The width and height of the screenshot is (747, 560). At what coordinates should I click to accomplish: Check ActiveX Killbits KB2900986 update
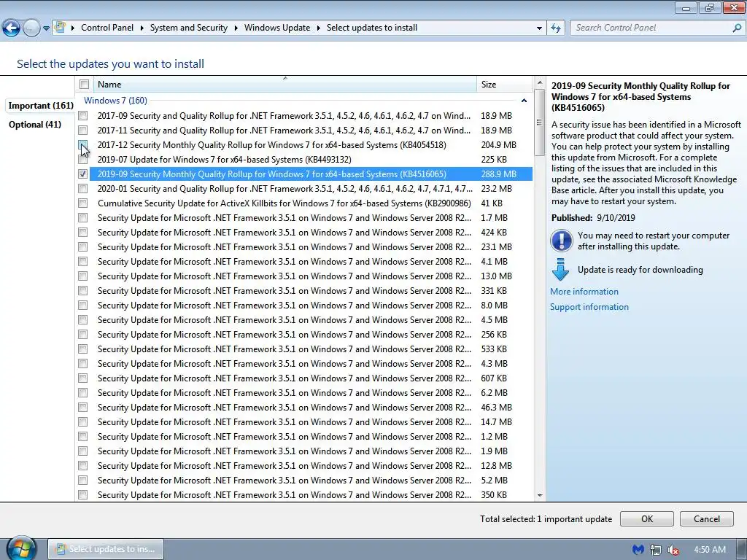click(83, 203)
